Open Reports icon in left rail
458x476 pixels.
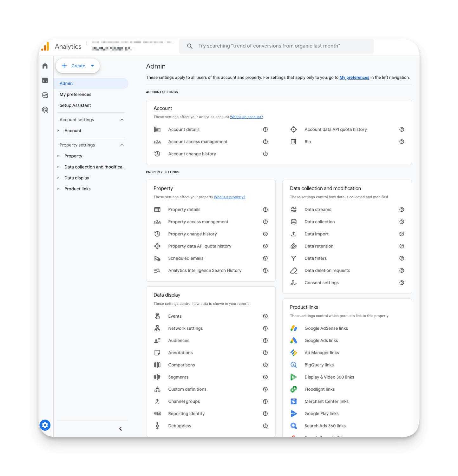(45, 81)
